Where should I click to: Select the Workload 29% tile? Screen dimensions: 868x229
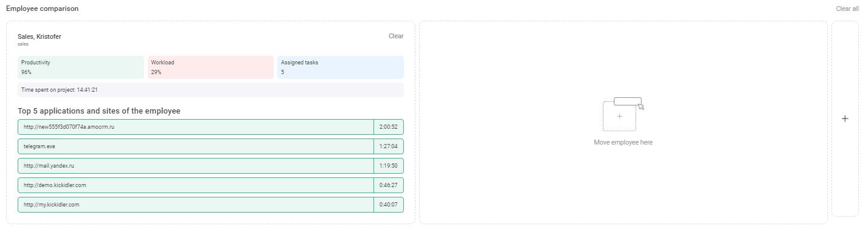[210, 67]
